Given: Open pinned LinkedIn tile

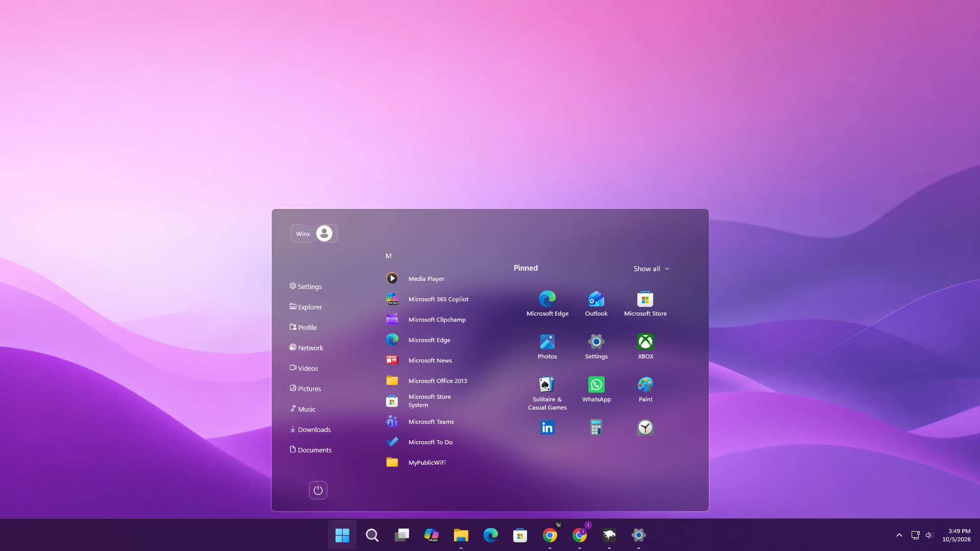Looking at the screenshot, I should [547, 427].
